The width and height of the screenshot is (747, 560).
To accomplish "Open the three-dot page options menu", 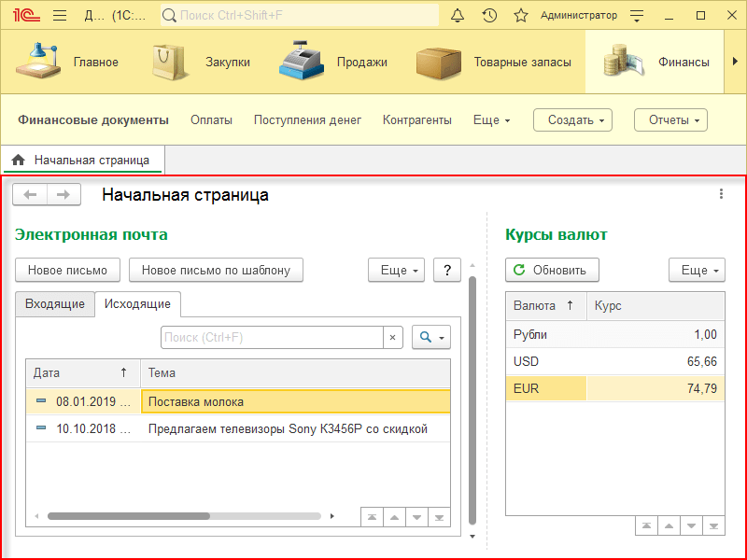I will 721,193.
